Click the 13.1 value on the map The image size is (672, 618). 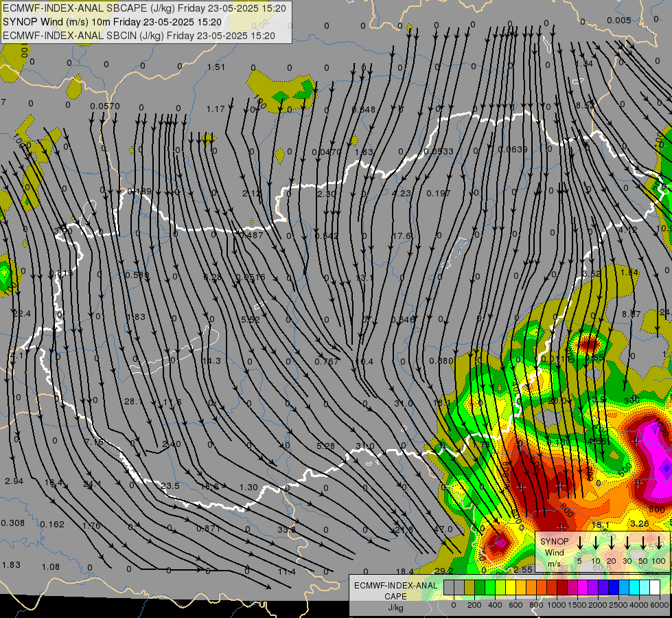[x=364, y=278]
